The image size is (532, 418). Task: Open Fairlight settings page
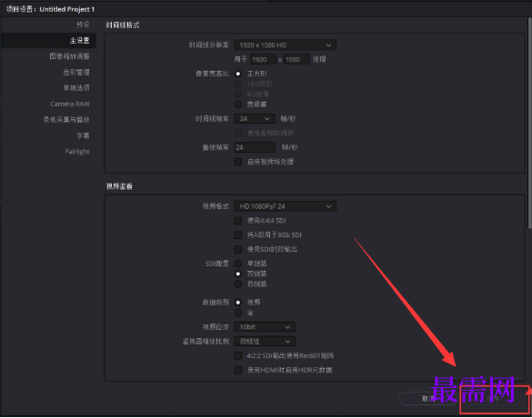pyautogui.click(x=77, y=151)
